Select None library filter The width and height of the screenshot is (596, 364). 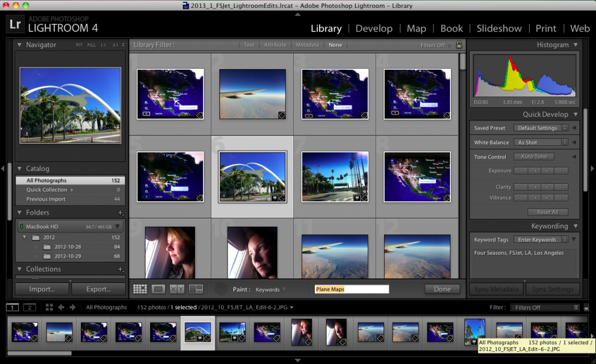(x=335, y=45)
